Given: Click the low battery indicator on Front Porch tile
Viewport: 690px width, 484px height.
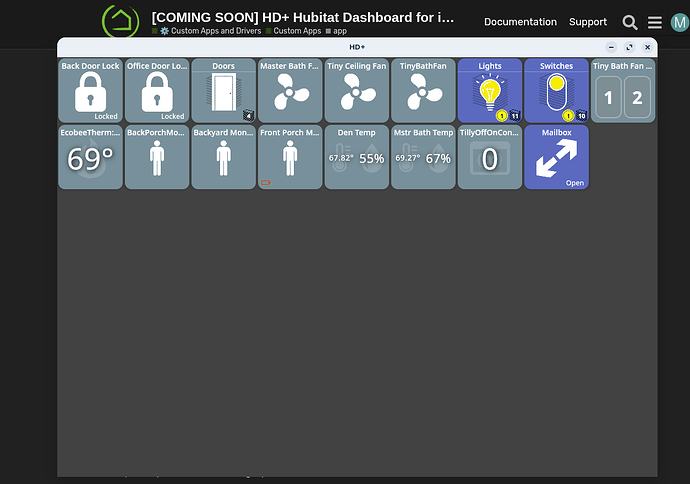Looking at the screenshot, I should pos(265,182).
